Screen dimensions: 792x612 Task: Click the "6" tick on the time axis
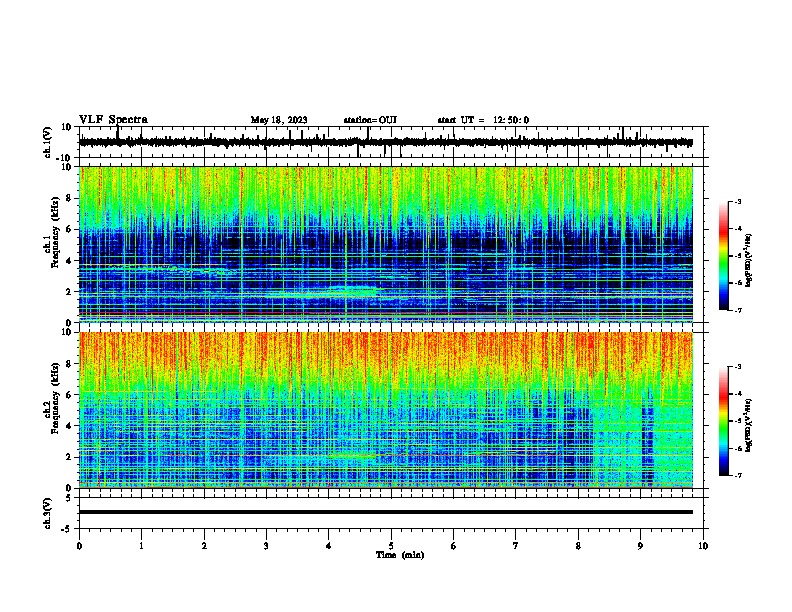click(453, 546)
